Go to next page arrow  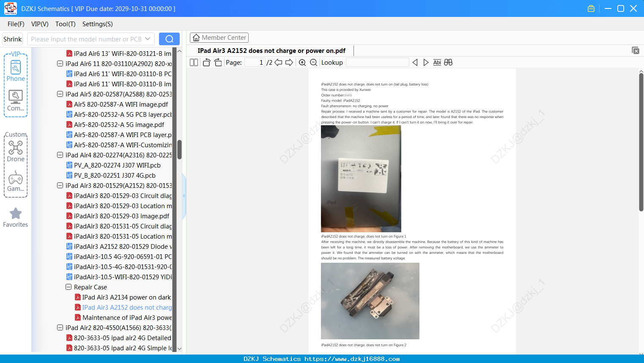pos(289,62)
